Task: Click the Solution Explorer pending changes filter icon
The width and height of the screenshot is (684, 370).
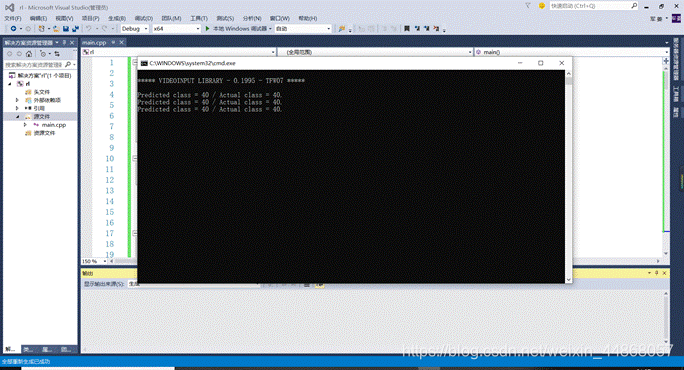Action: 43,54
